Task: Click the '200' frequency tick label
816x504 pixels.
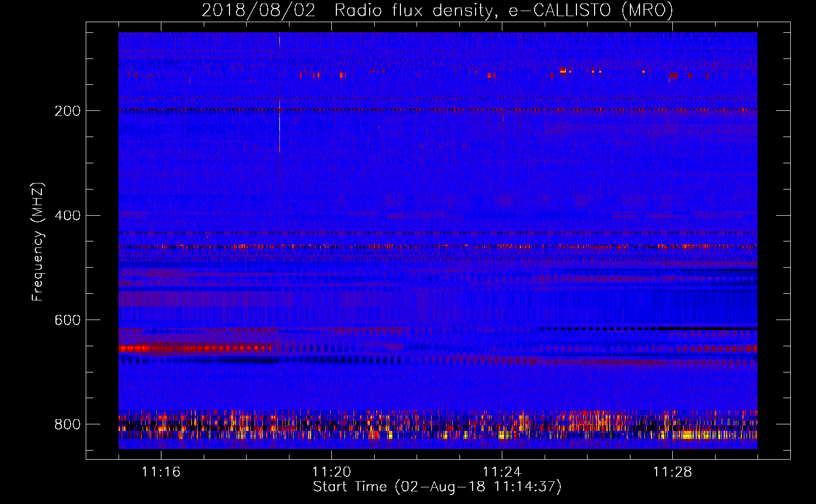Action: click(x=68, y=111)
